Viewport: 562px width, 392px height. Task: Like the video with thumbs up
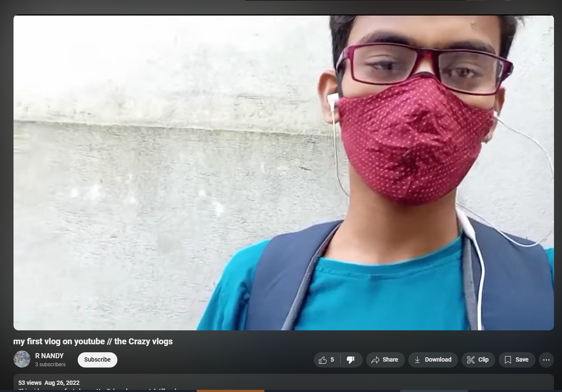point(327,360)
